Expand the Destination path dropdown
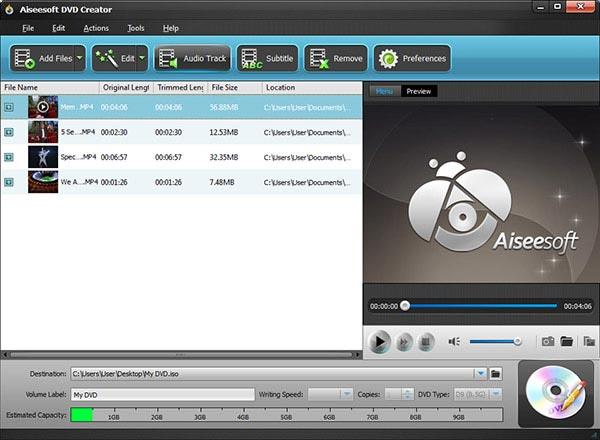The image size is (600, 440). pos(480,374)
